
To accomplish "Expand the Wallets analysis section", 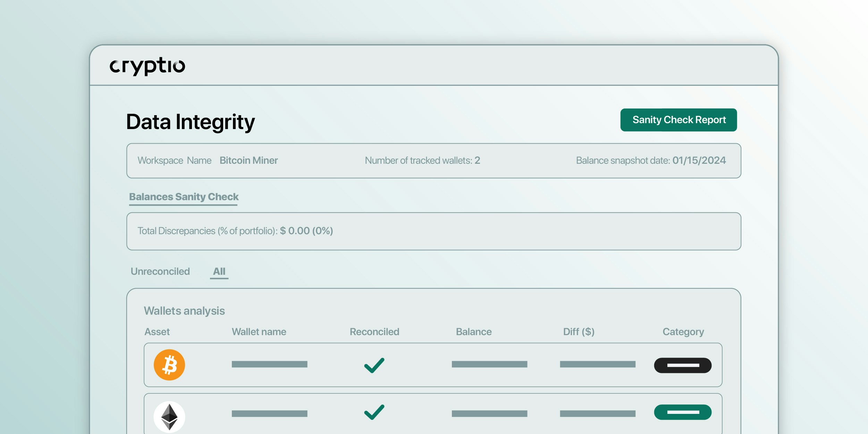I will 185,311.
